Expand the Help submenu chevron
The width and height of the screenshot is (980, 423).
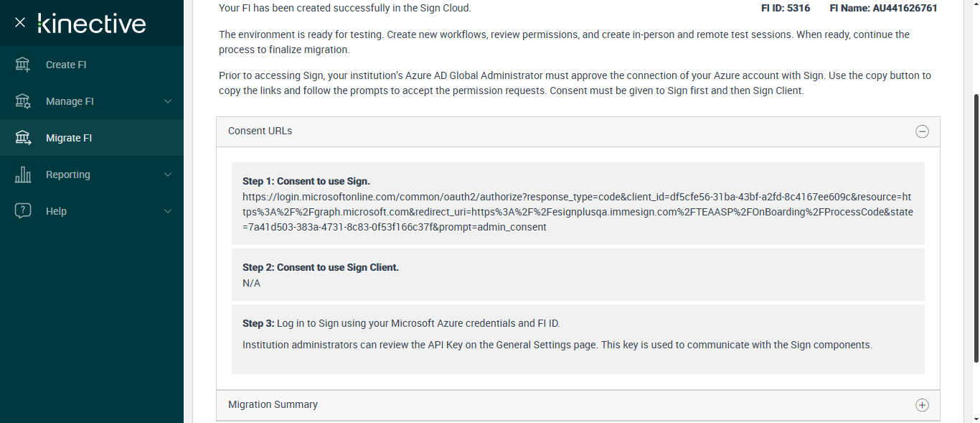click(x=168, y=211)
